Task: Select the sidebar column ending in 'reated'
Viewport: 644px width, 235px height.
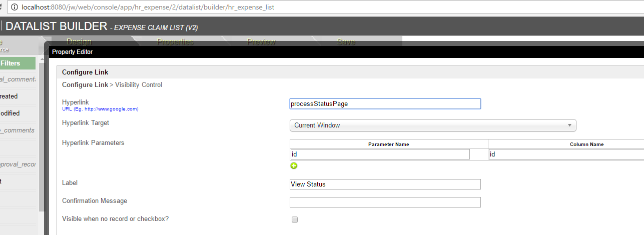Action: 11,96
